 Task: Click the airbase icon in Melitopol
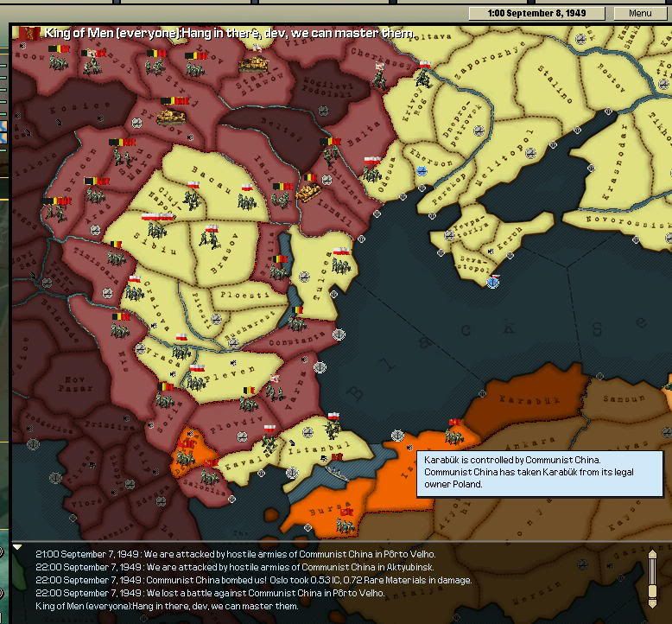(530, 153)
